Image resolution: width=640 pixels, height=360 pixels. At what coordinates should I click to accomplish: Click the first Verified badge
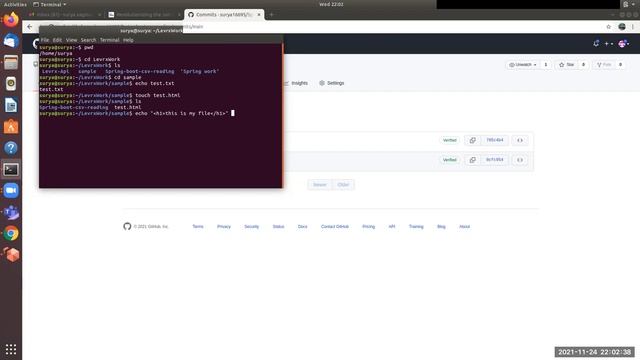click(449, 140)
